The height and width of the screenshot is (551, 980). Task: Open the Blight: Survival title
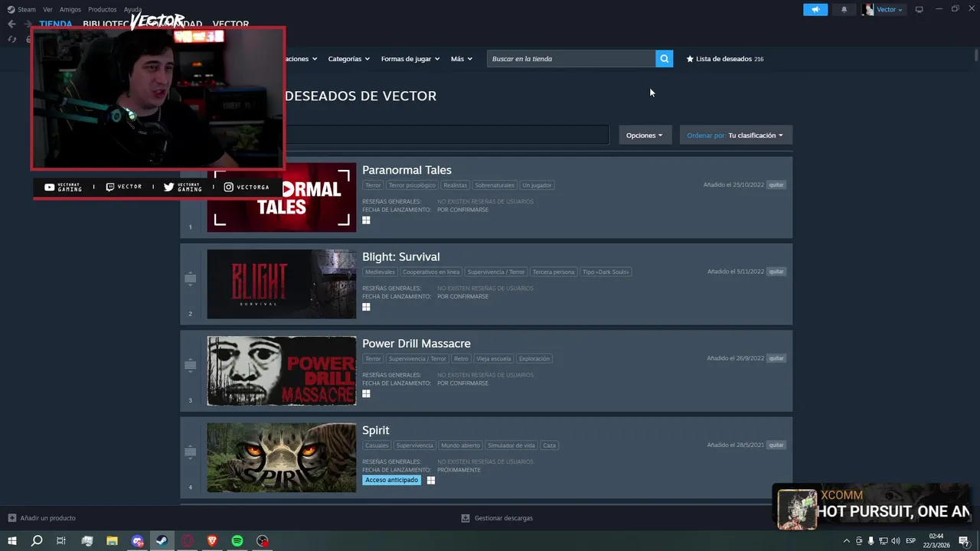(x=400, y=256)
